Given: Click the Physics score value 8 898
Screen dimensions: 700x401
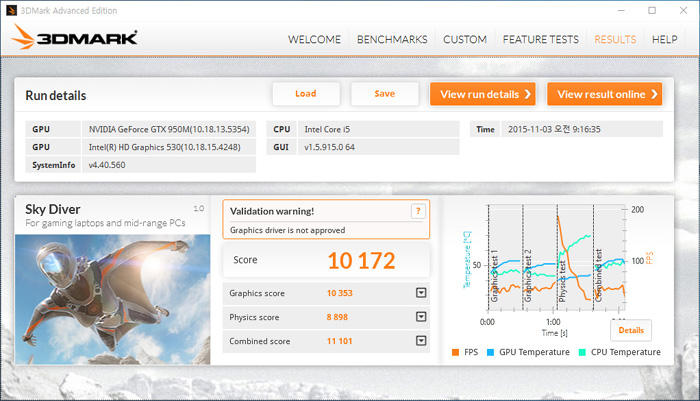Looking at the screenshot, I should pos(337,317).
